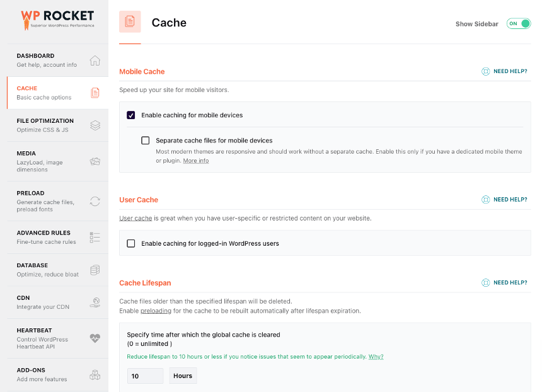Click the cache lifespan number field
Screen dimensions: 542x392
tap(145, 376)
